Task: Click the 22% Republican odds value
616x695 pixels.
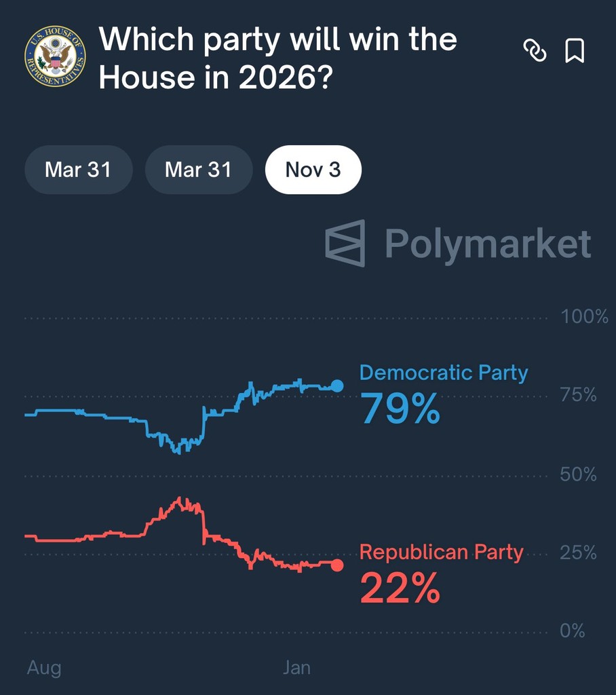Action: tap(400, 588)
